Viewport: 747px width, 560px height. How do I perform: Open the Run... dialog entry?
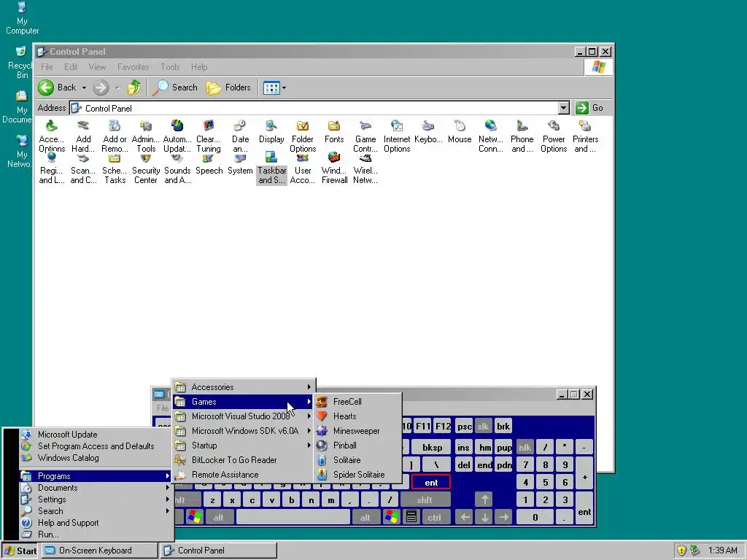pyautogui.click(x=96, y=534)
